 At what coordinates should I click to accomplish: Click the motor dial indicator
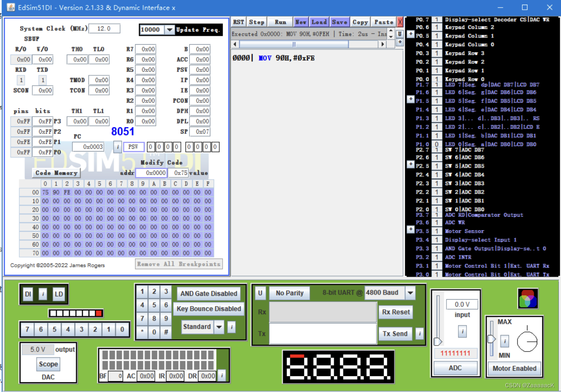coord(527,341)
